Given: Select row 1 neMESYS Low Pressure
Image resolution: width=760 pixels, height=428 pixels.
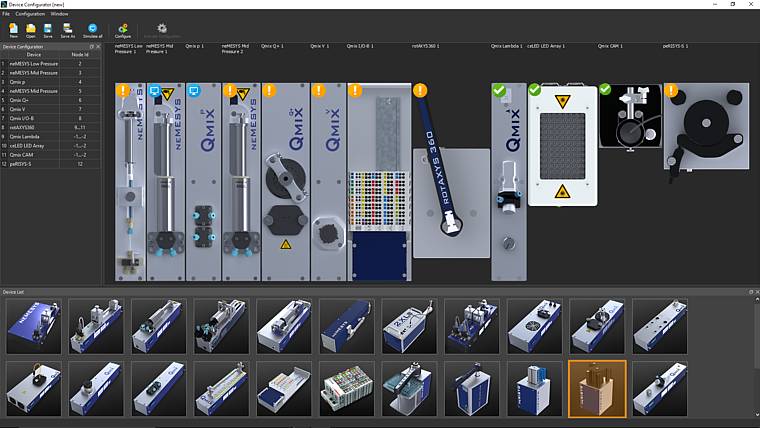Looking at the screenshot, I should click(50, 63).
